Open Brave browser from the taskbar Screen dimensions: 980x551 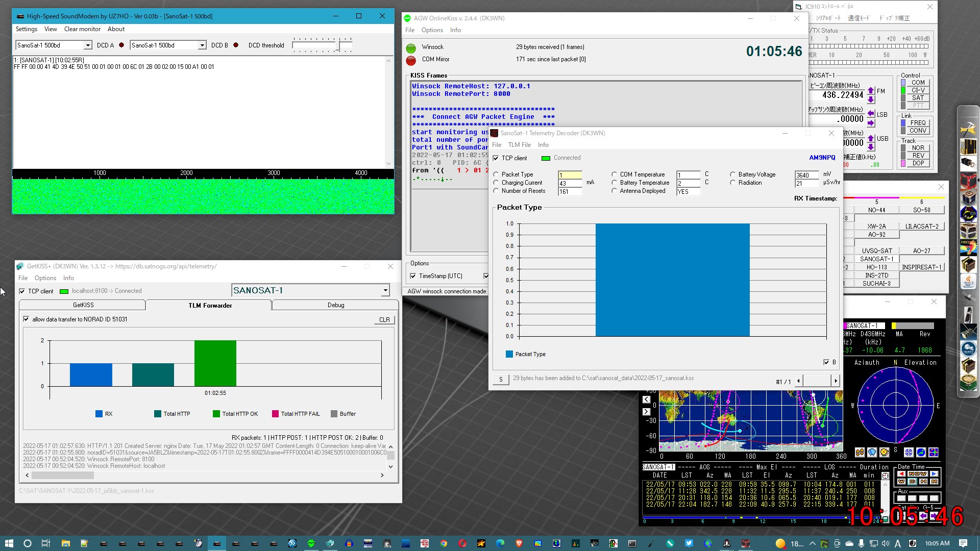coord(519,543)
